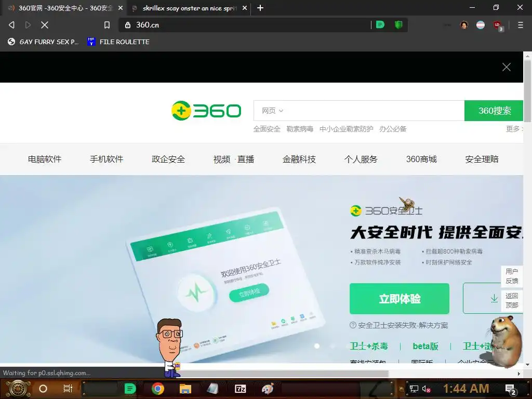This screenshot has height=399, width=532.
Task: Open File Explorer from taskbar
Action: click(x=185, y=389)
